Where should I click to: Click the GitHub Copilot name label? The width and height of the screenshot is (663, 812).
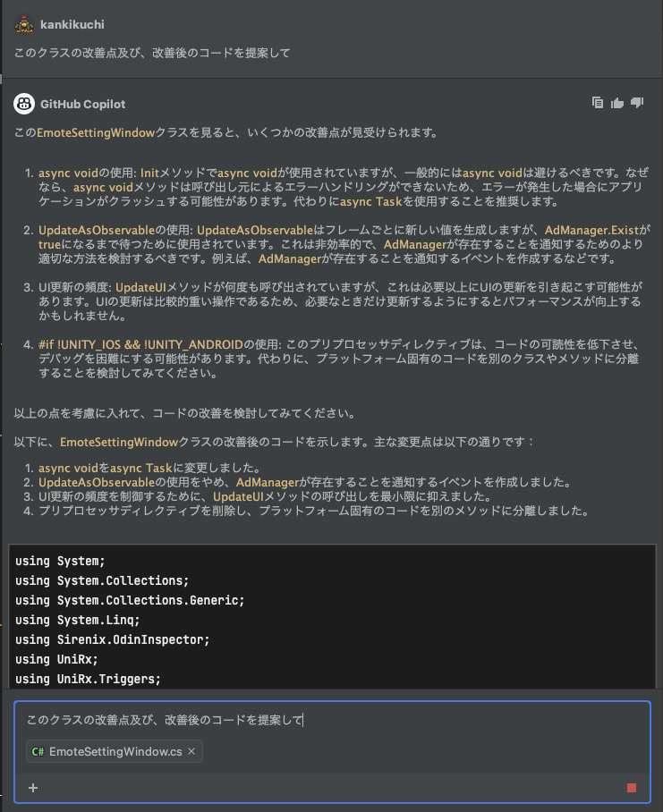click(83, 104)
